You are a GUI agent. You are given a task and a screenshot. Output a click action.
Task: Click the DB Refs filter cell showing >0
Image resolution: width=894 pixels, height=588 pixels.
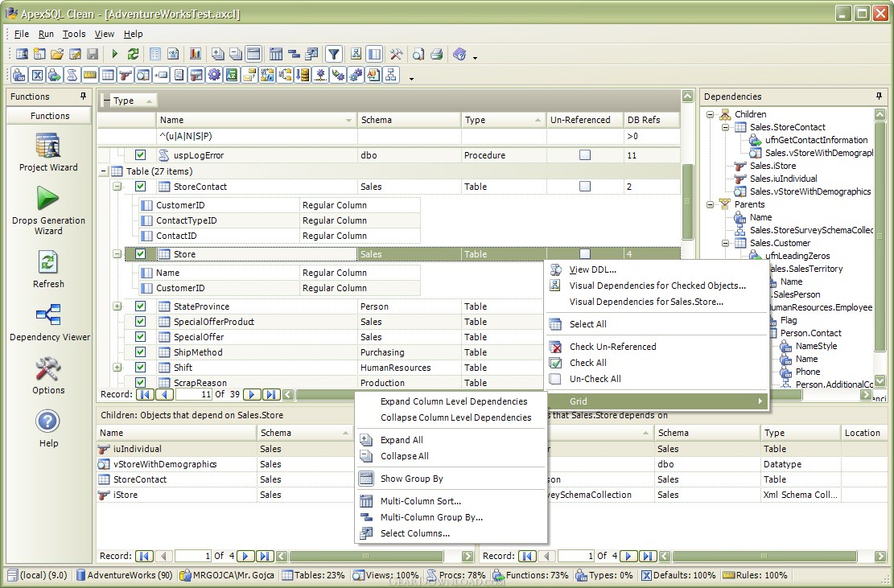pyautogui.click(x=652, y=136)
